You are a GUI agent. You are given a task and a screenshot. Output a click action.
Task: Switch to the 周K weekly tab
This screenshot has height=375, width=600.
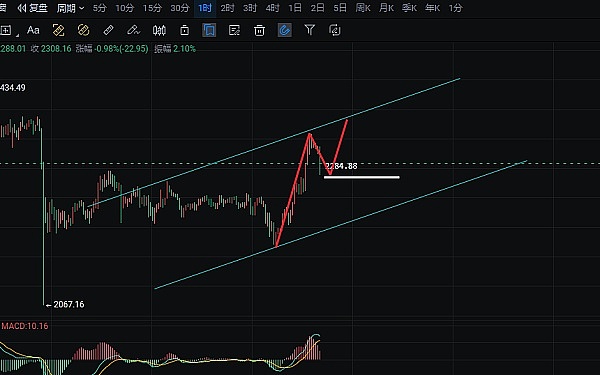click(x=363, y=8)
